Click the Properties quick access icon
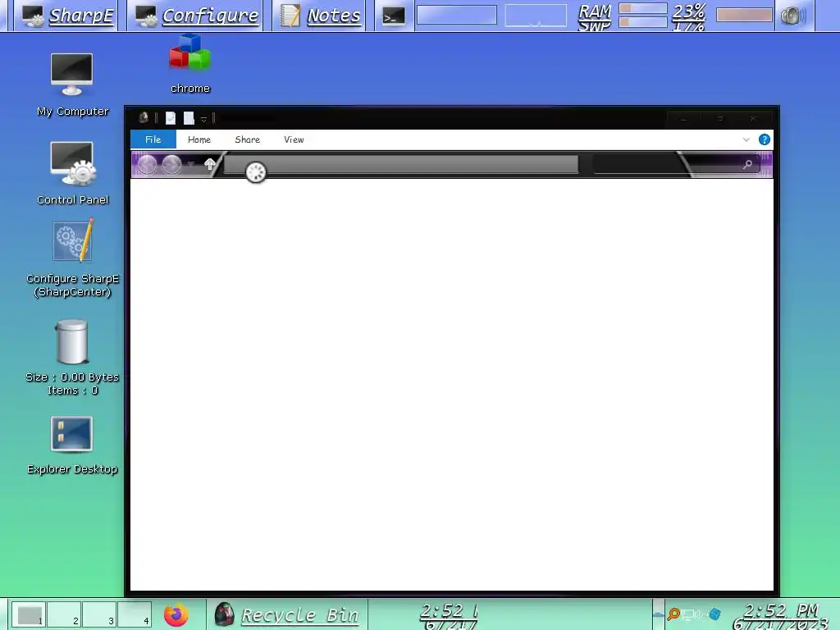 pyautogui.click(x=171, y=118)
